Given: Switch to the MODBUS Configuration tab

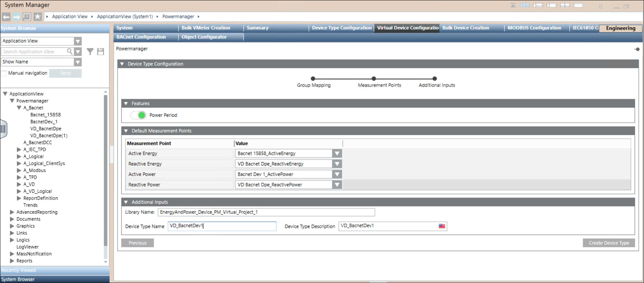Looking at the screenshot, I should point(534,28).
